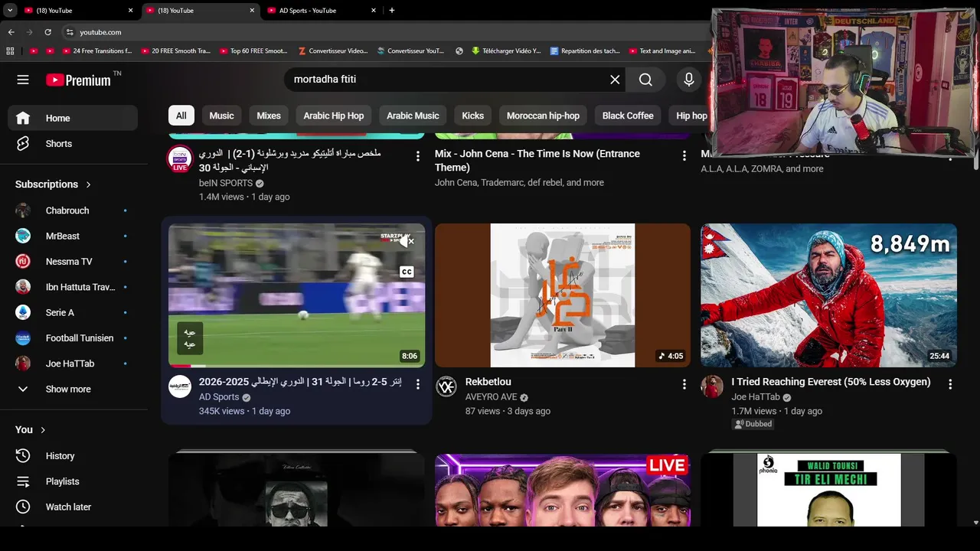Open the Chabrouch subscription channel
Screen dimensions: 980x551
pos(73,210)
